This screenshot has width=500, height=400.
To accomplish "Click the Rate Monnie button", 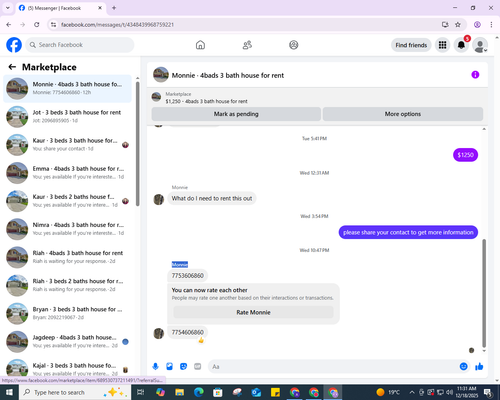I will [253, 312].
